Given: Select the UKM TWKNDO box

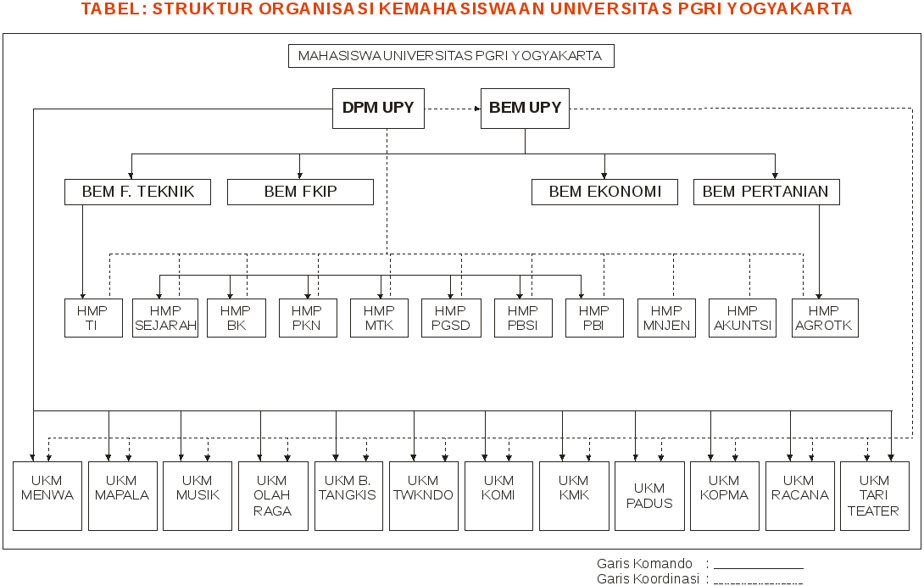Looking at the screenshot, I should click(x=424, y=496).
